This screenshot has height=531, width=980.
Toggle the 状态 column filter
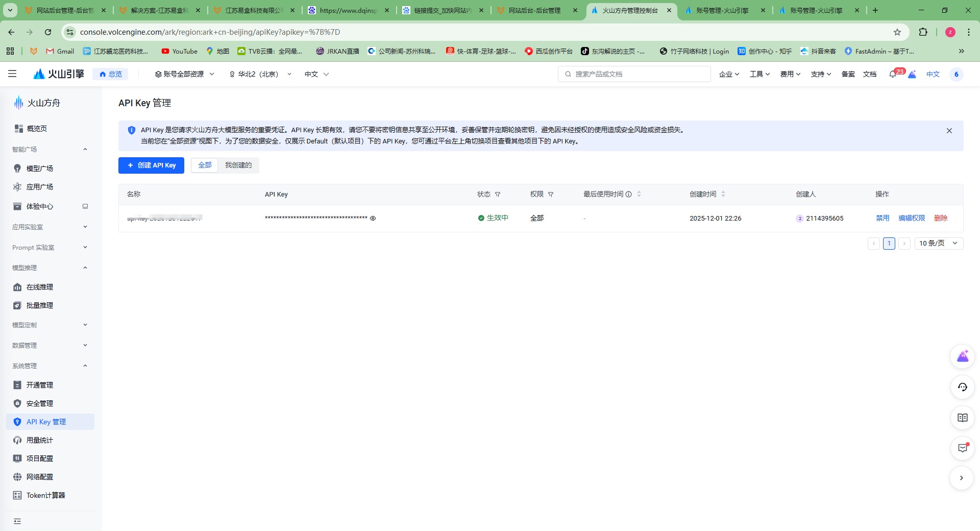tap(498, 195)
